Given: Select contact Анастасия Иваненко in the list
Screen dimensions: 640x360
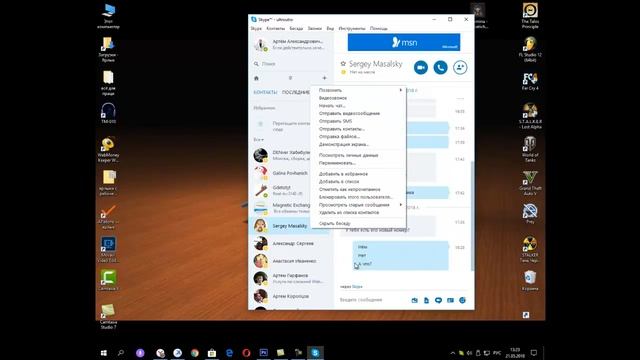Looking at the screenshot, I should tap(291, 261).
